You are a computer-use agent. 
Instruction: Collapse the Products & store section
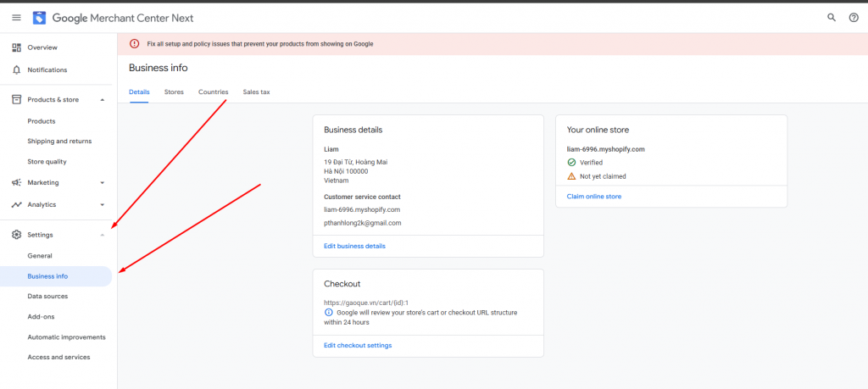pyautogui.click(x=103, y=100)
